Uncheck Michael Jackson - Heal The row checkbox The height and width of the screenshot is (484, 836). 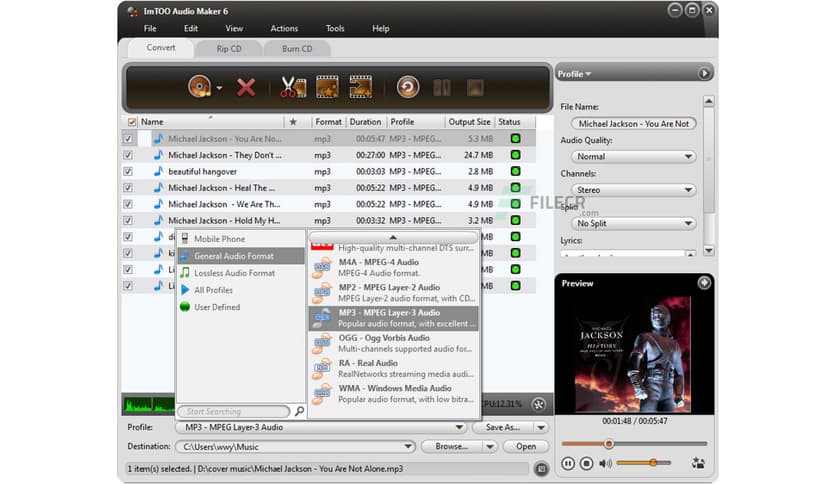[128, 188]
